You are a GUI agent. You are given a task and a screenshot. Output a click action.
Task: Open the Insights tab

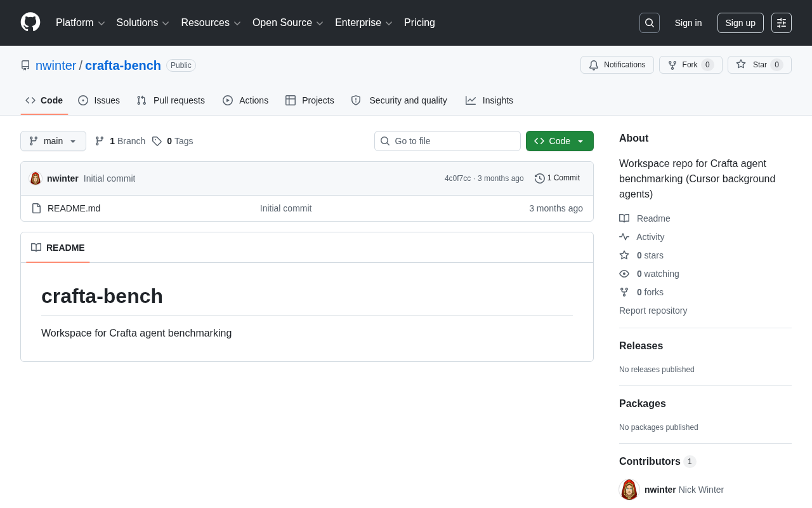(x=489, y=100)
